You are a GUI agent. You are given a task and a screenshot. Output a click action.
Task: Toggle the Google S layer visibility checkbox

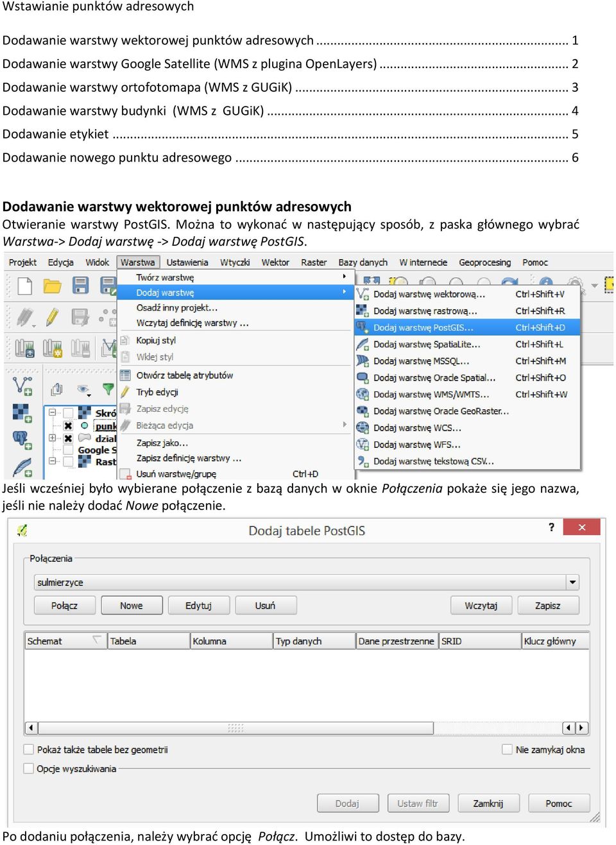point(68,450)
